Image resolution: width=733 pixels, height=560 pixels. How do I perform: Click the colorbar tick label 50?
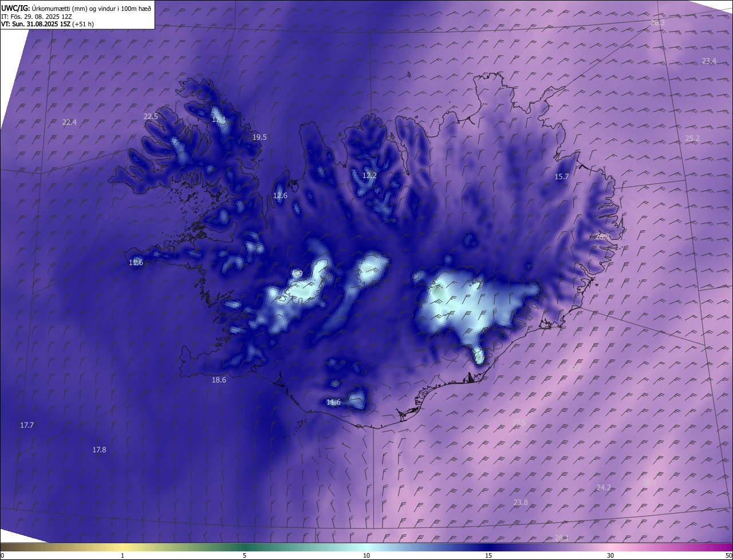coord(728,555)
